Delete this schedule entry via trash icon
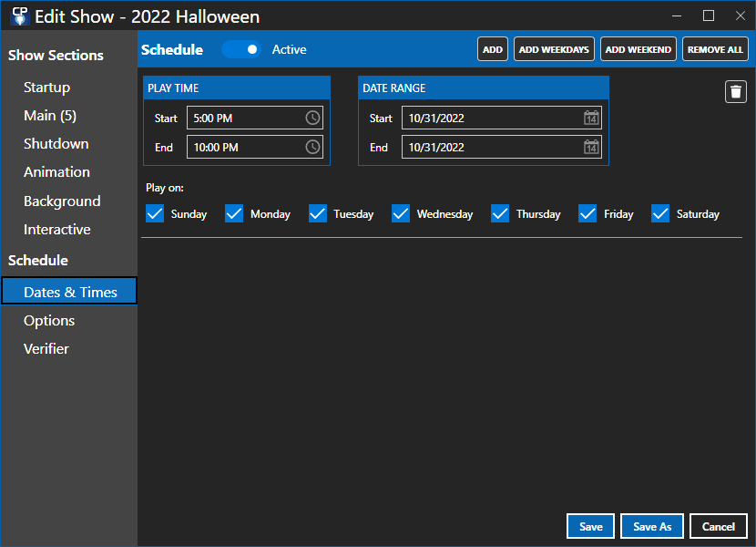This screenshot has height=547, width=756. pos(735,91)
